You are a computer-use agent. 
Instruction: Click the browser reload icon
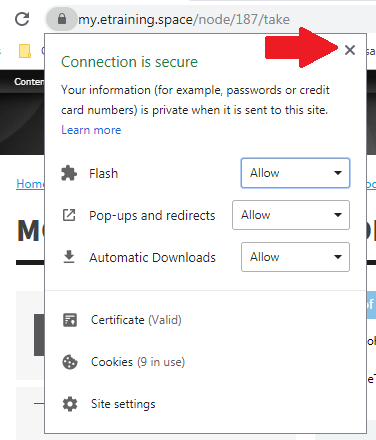[22, 19]
